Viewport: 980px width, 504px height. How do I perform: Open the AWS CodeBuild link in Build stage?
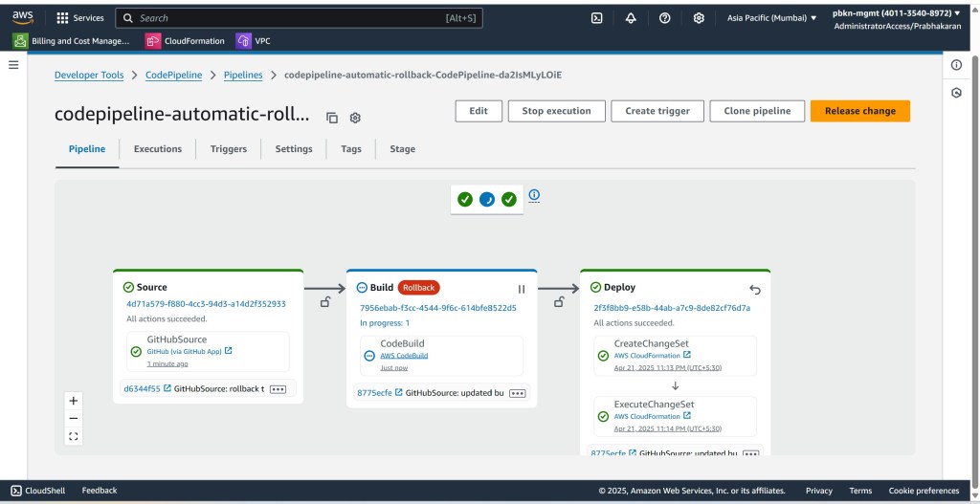pos(404,356)
